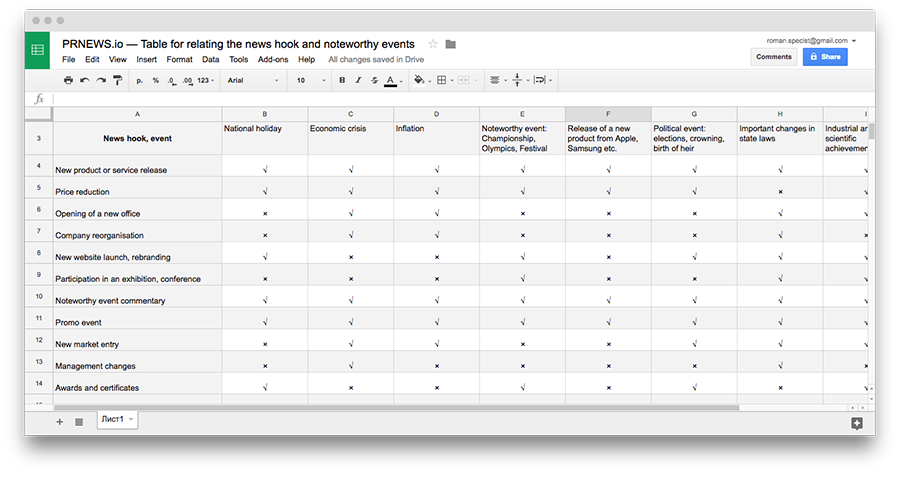
Task: Open text wrapping options
Action: coord(542,80)
